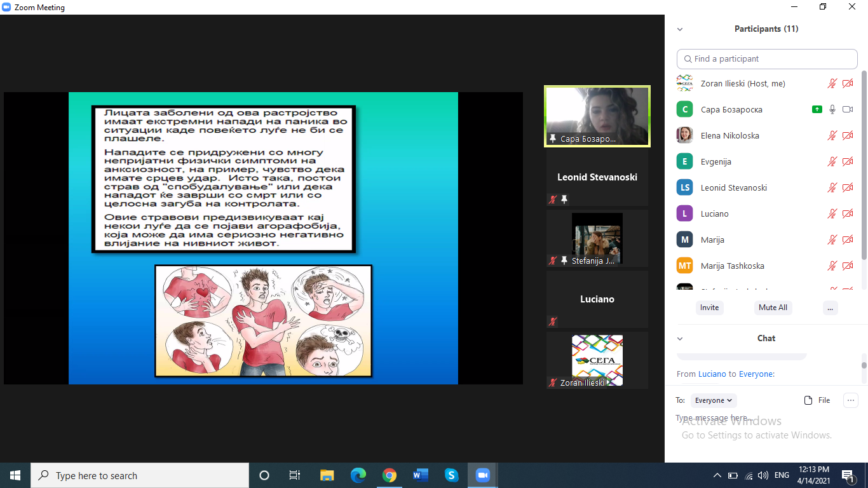Collapse the Participants panel chevron
Viewport: 868px width, 488px height.
tap(680, 29)
